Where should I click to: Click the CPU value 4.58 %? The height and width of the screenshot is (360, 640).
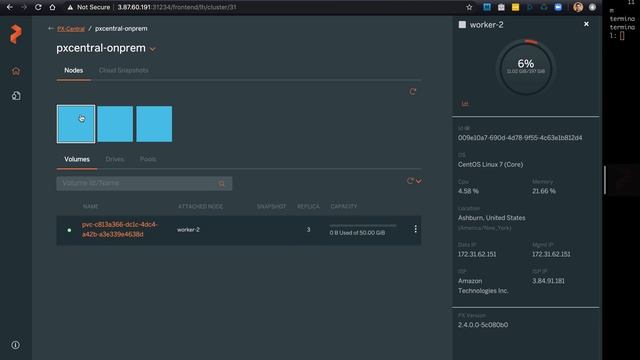click(468, 191)
